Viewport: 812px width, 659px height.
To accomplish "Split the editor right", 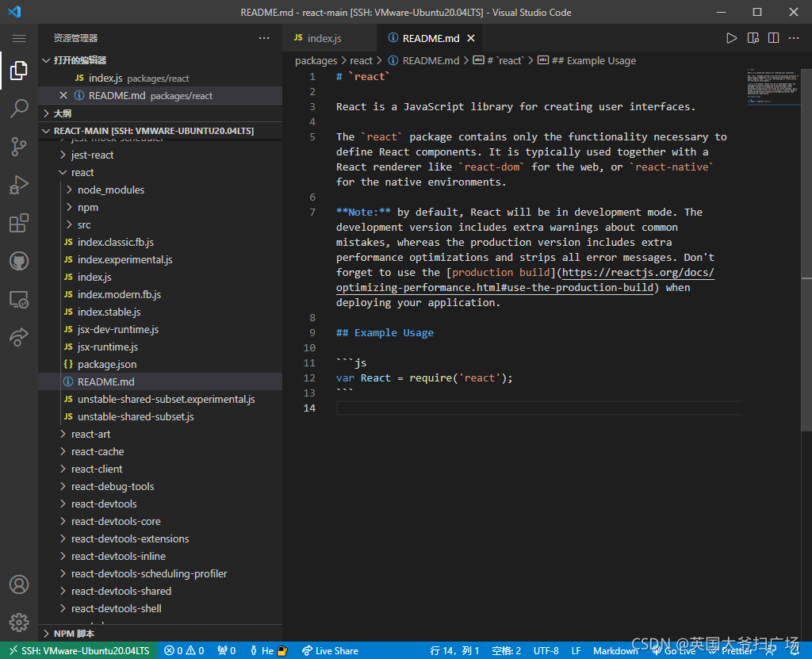I will [x=774, y=38].
